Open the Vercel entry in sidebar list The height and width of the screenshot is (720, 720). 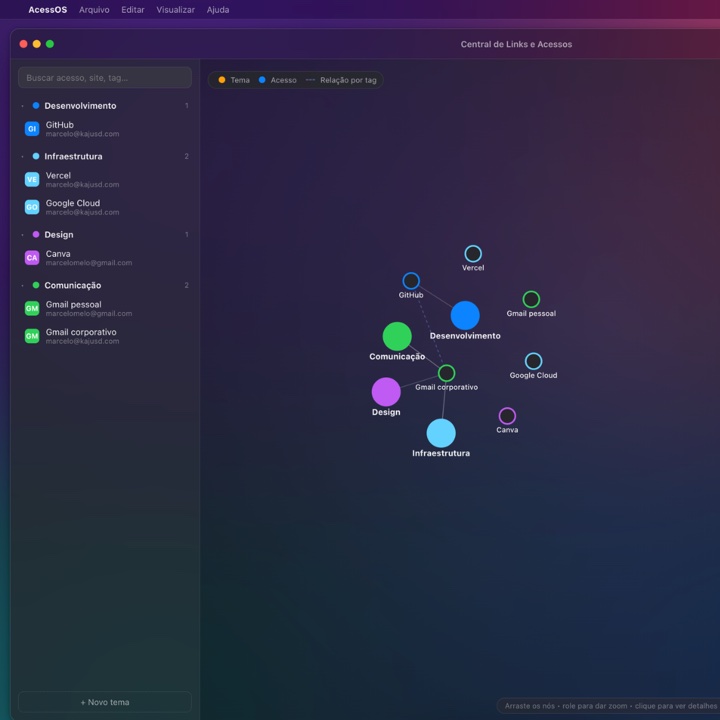coord(105,180)
